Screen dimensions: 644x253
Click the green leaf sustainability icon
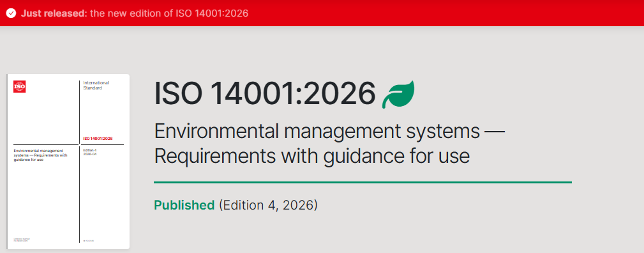398,95
